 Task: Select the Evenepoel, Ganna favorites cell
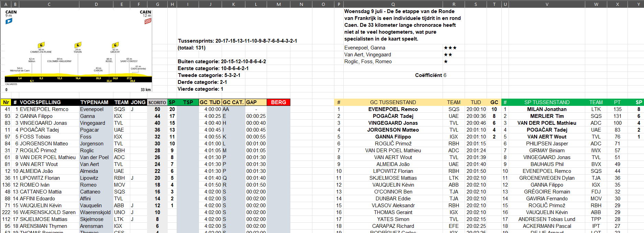[393, 48]
